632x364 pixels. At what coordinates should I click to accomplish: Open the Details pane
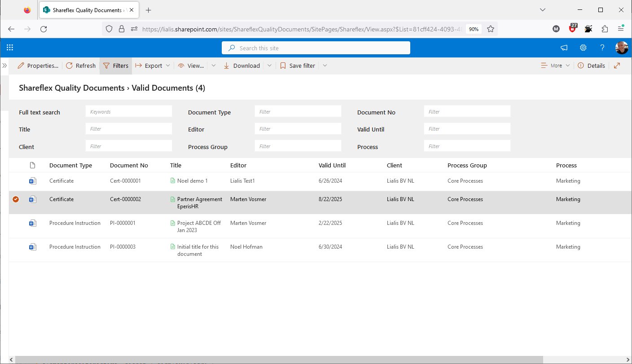[x=591, y=66]
